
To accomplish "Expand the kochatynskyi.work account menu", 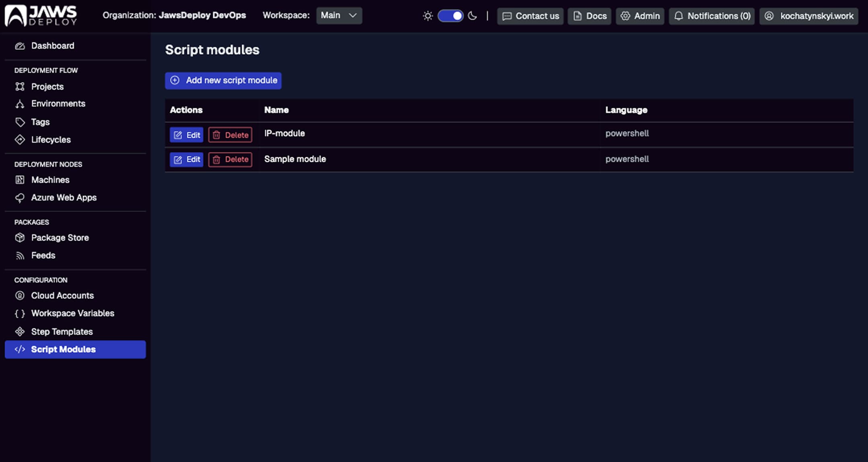I will (808, 16).
